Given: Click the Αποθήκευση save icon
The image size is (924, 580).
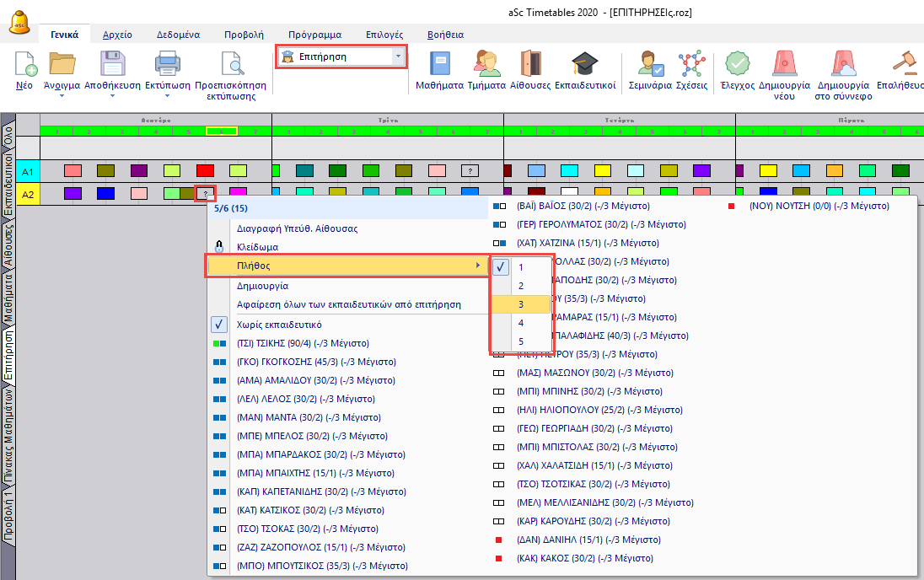Looking at the screenshot, I should coord(112,65).
